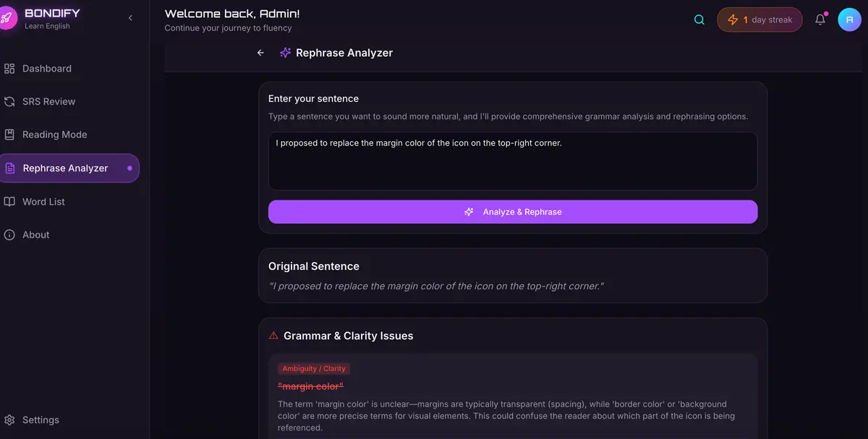Click the Dashboard grid icon
The width and height of the screenshot is (868, 439).
point(9,69)
